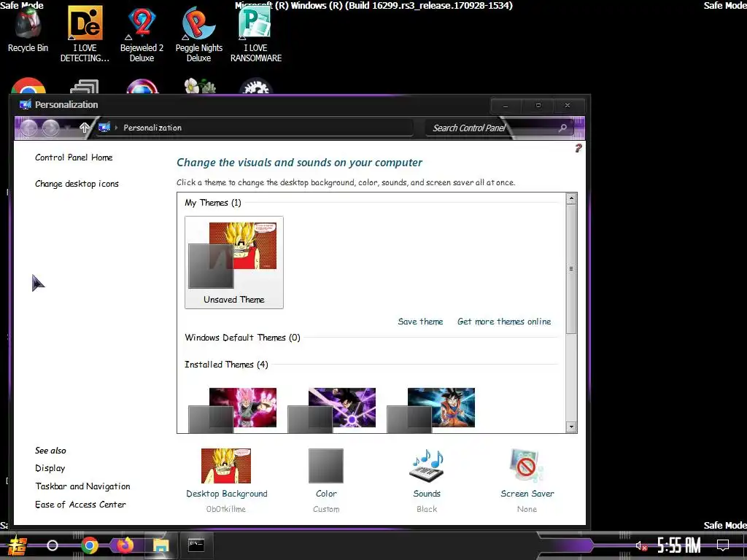
Task: Click Get more themes online link
Action: click(x=504, y=322)
